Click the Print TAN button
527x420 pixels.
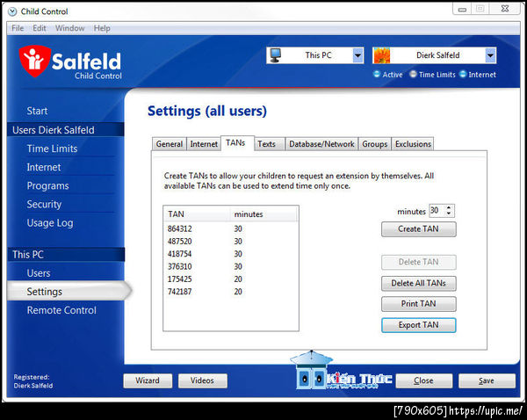[418, 304]
